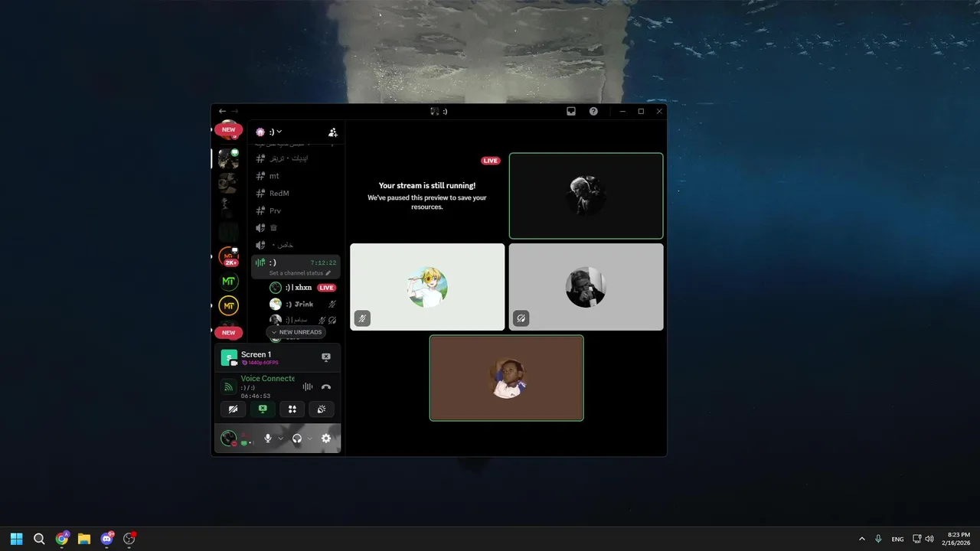Open Chrome from the taskbar

pos(62,539)
